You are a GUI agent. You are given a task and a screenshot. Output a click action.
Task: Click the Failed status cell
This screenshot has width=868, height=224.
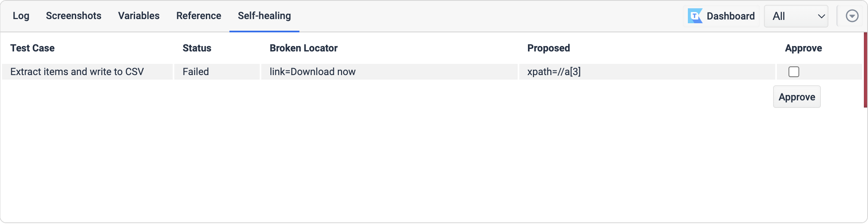196,72
